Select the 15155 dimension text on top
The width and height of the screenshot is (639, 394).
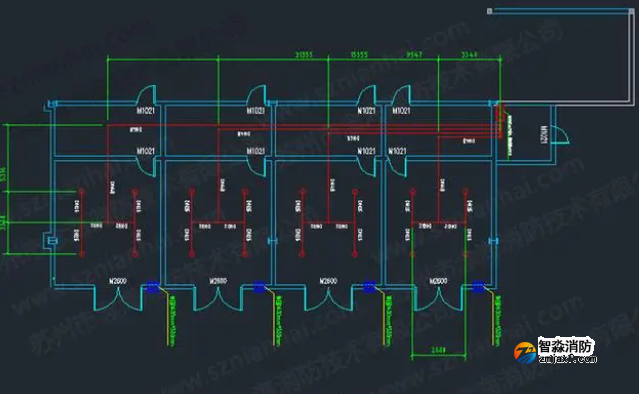coord(359,55)
